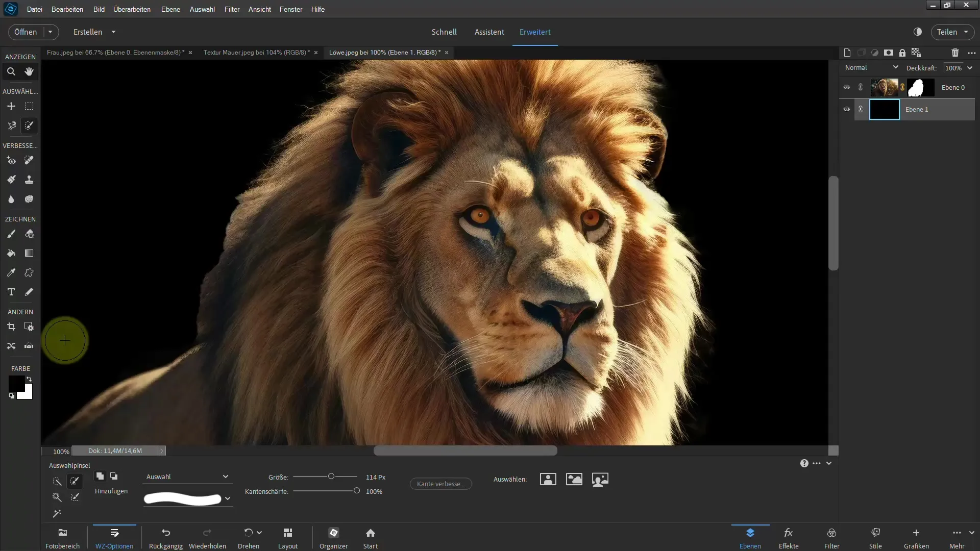Select the Red Eye removal tool
The width and height of the screenshot is (980, 551).
pyautogui.click(x=11, y=160)
